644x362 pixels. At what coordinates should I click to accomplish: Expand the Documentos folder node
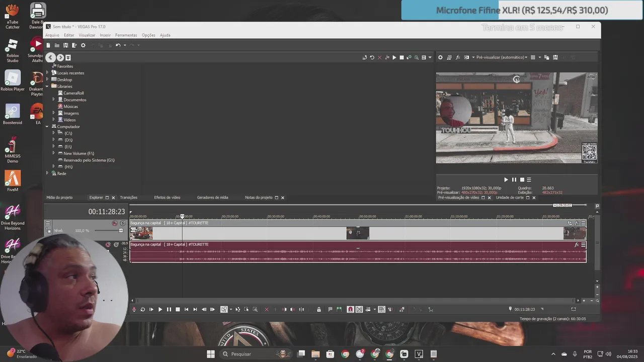click(x=53, y=100)
